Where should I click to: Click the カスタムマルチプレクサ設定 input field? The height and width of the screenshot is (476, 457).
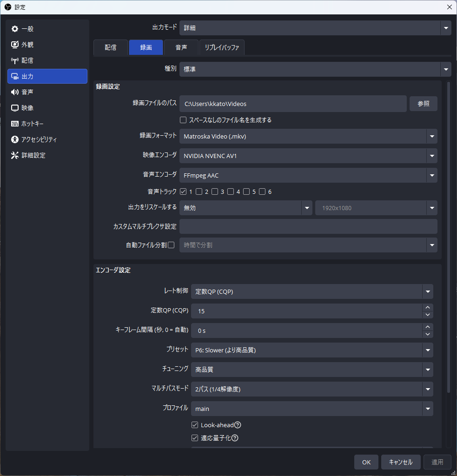point(308,226)
